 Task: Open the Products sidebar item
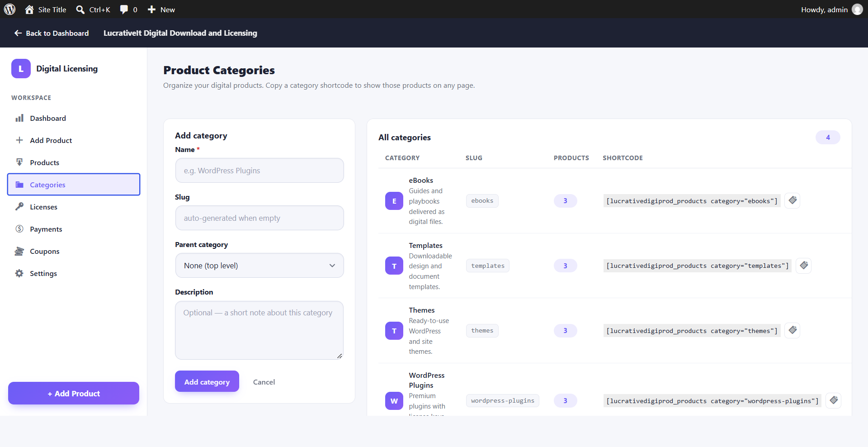pyautogui.click(x=74, y=162)
